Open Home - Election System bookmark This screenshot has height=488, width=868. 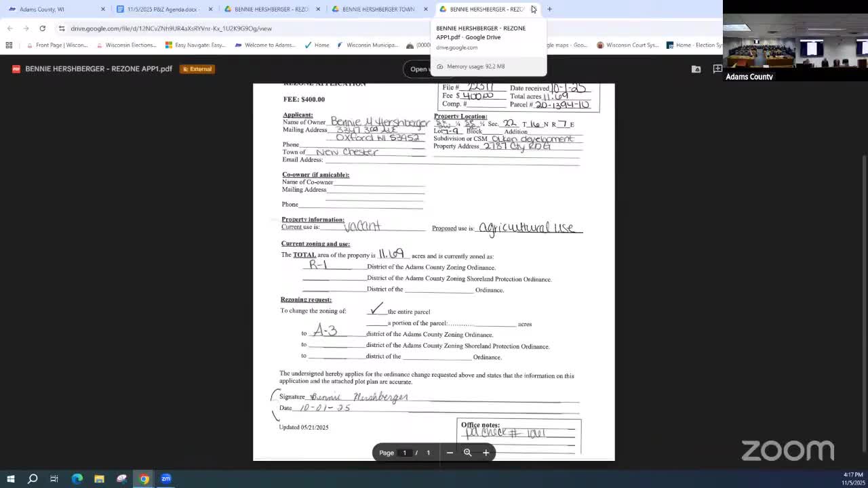(x=694, y=45)
